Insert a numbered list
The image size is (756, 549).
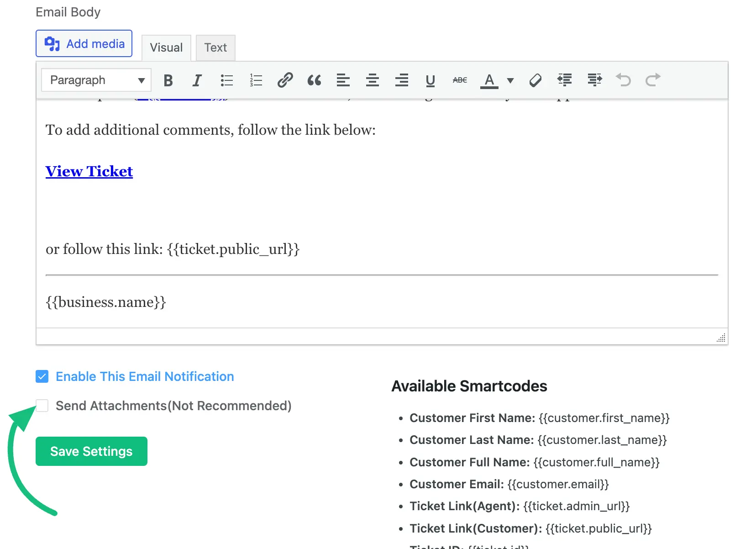(x=256, y=80)
